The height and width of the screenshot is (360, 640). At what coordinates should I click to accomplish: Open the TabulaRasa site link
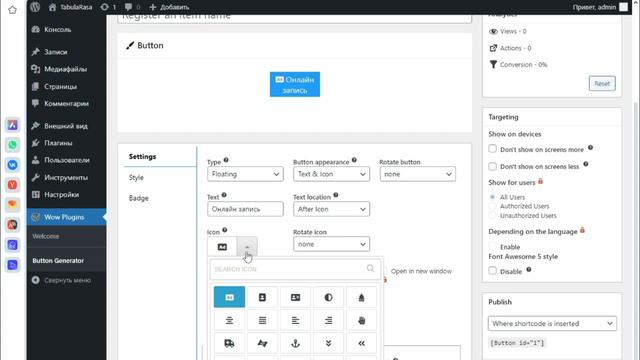click(70, 7)
